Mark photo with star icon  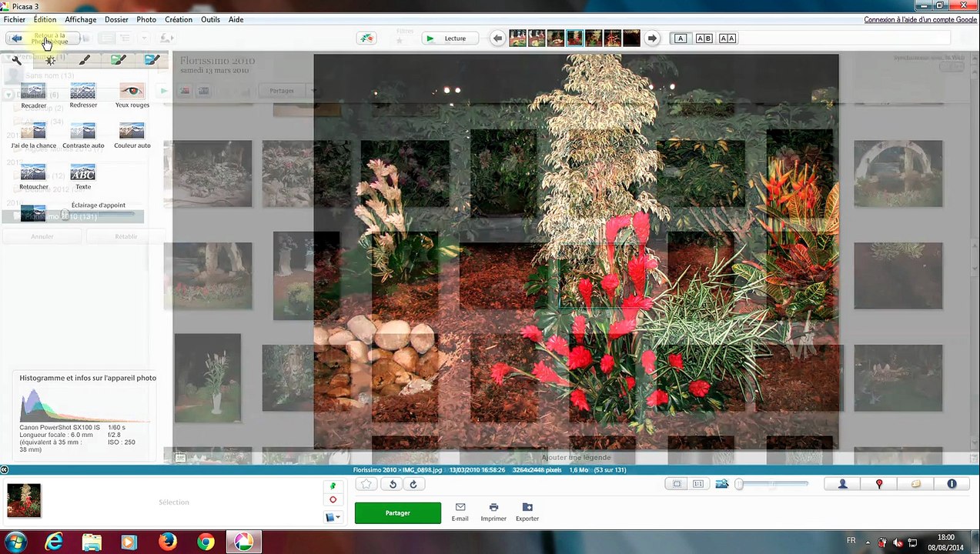(x=366, y=484)
